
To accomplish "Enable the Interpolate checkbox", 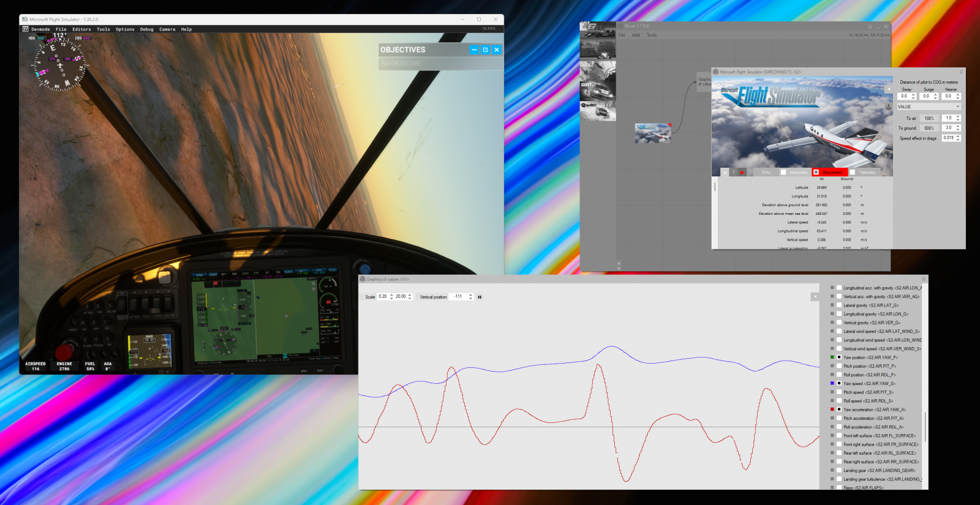I will [x=783, y=173].
